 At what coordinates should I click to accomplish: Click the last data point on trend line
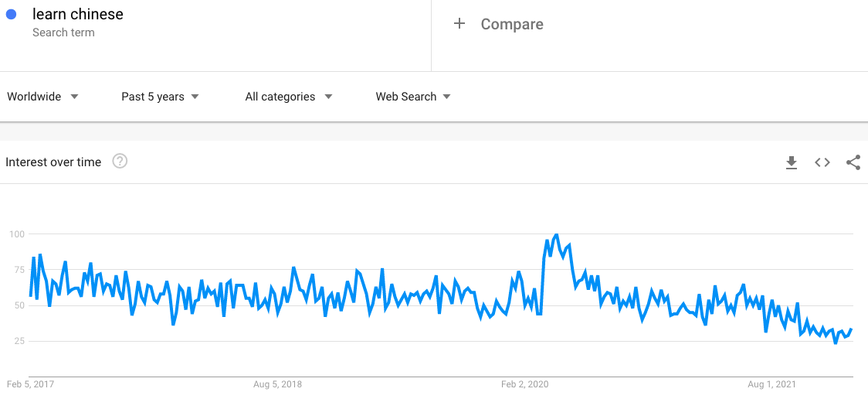[851, 329]
